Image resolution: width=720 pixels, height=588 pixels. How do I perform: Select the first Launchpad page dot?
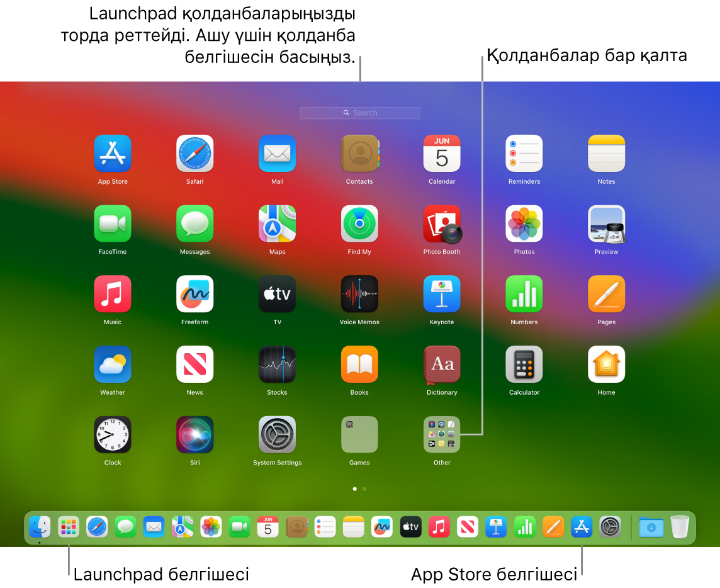pyautogui.click(x=354, y=489)
